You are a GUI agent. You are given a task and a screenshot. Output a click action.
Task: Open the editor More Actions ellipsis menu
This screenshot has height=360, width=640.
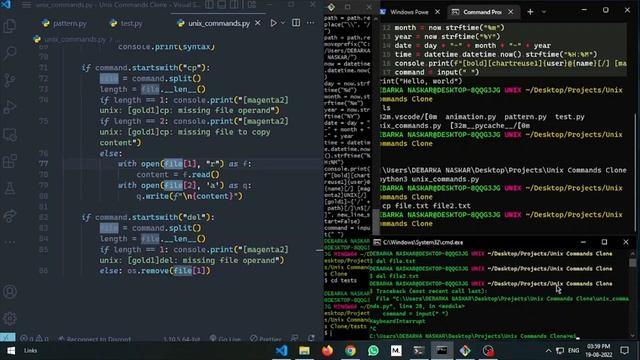pyautogui.click(x=311, y=23)
